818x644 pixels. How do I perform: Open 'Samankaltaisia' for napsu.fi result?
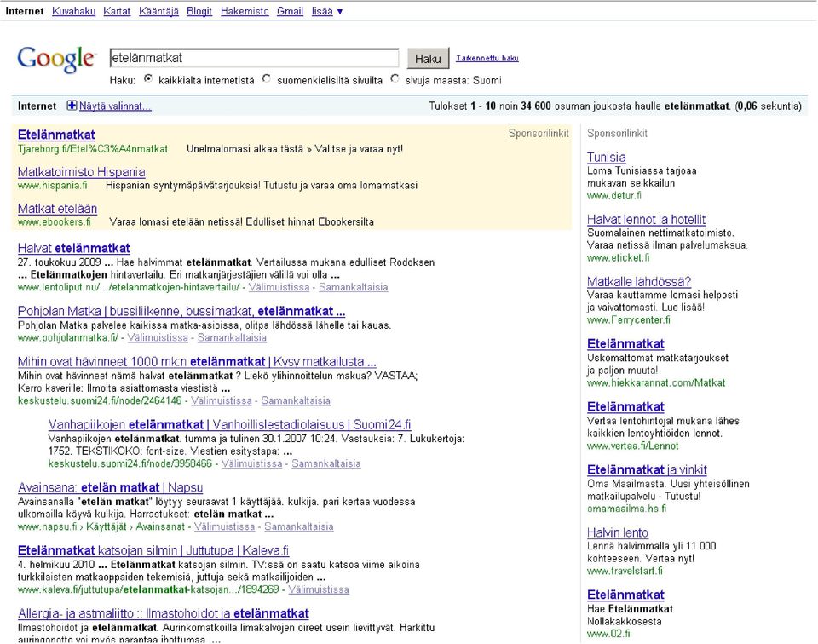pyautogui.click(x=299, y=527)
